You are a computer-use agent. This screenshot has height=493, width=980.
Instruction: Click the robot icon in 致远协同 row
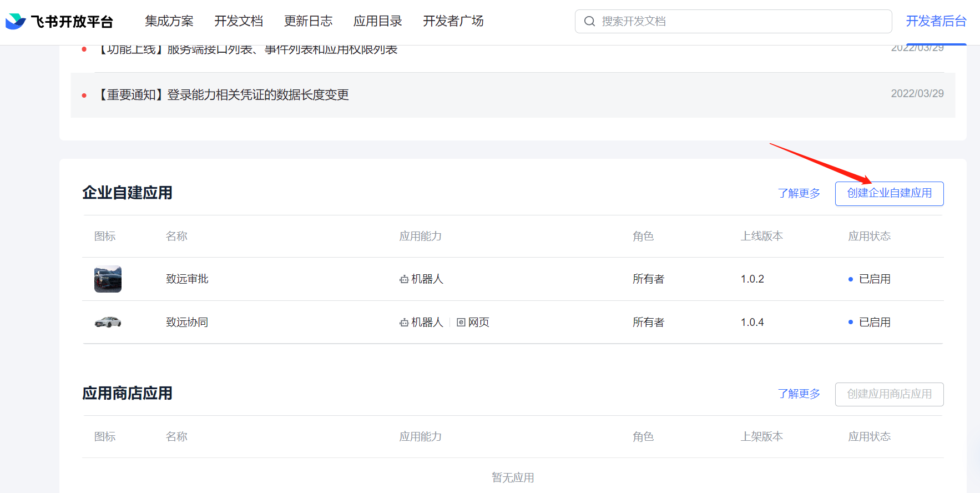pos(404,323)
